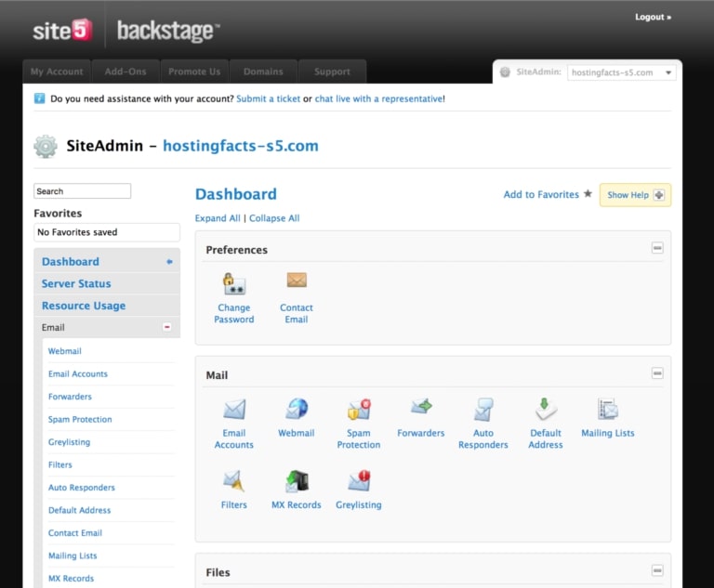Click the small gear icon beside SiteAdmin selector

pyautogui.click(x=505, y=72)
